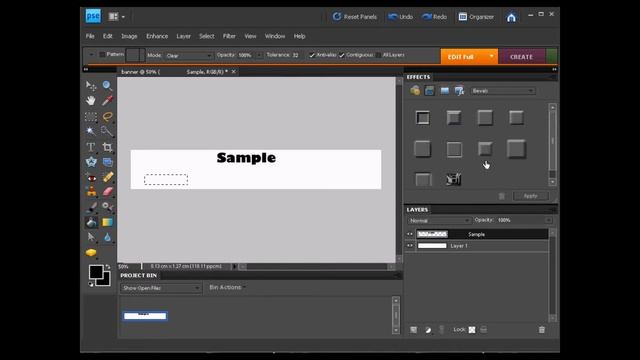Create adjustment layer half-circle icon
The height and width of the screenshot is (360, 640).
click(428, 330)
